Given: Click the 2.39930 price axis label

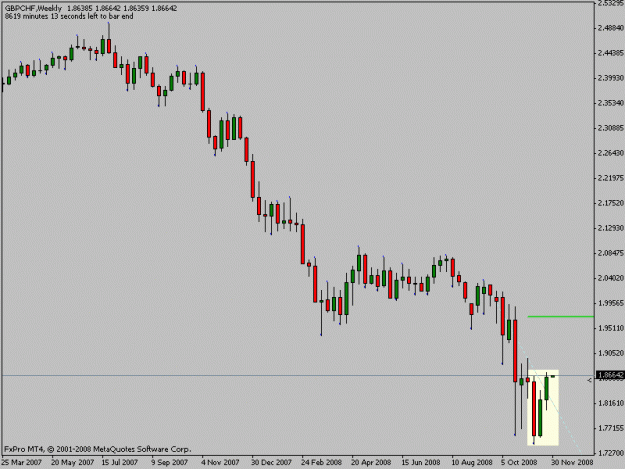Looking at the screenshot, I should click(611, 78).
